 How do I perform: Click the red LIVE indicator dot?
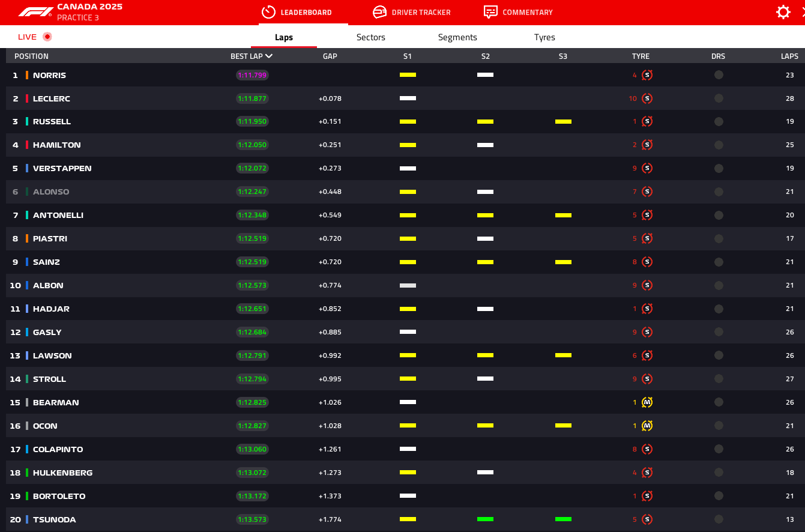coord(47,37)
